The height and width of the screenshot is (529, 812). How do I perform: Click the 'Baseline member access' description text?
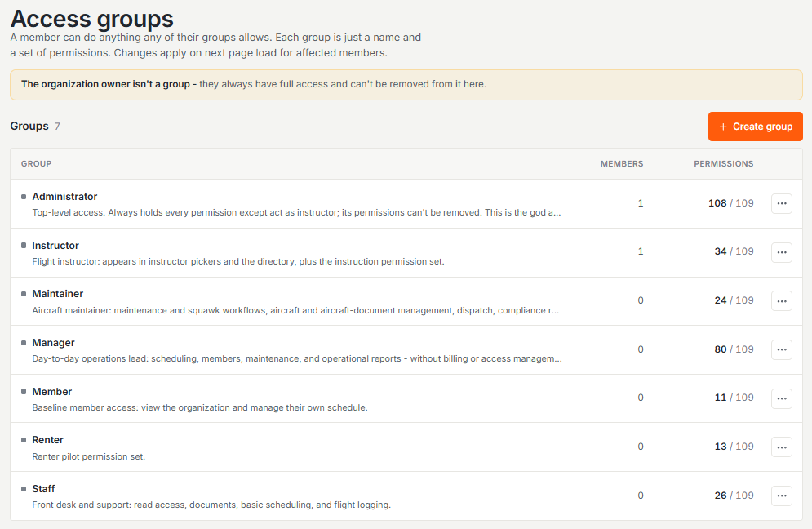coord(200,407)
